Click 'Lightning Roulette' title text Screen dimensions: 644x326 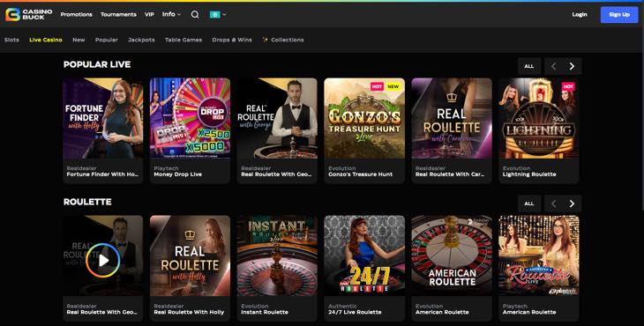coord(529,174)
